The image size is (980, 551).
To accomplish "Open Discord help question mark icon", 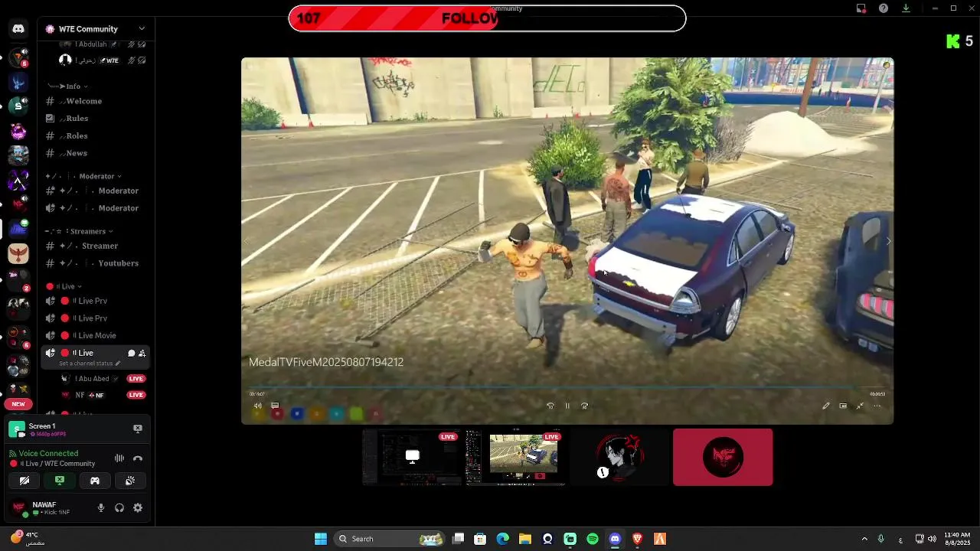I will 884,8.
